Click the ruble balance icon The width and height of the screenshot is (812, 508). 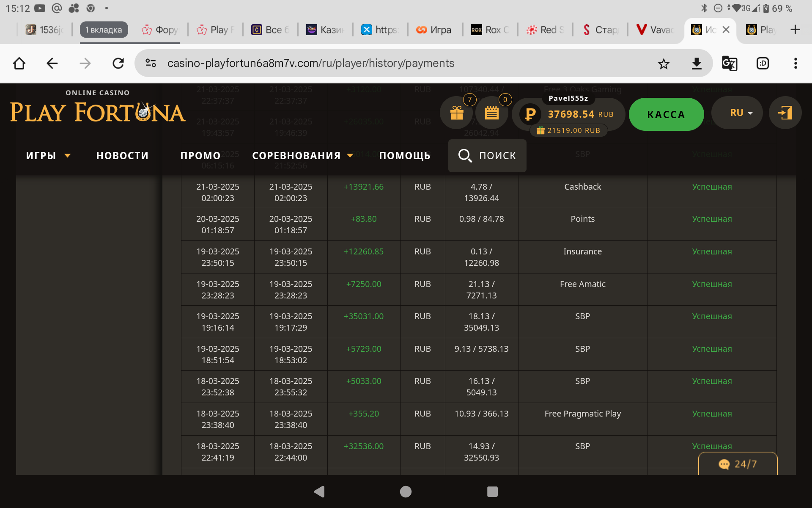tap(530, 114)
